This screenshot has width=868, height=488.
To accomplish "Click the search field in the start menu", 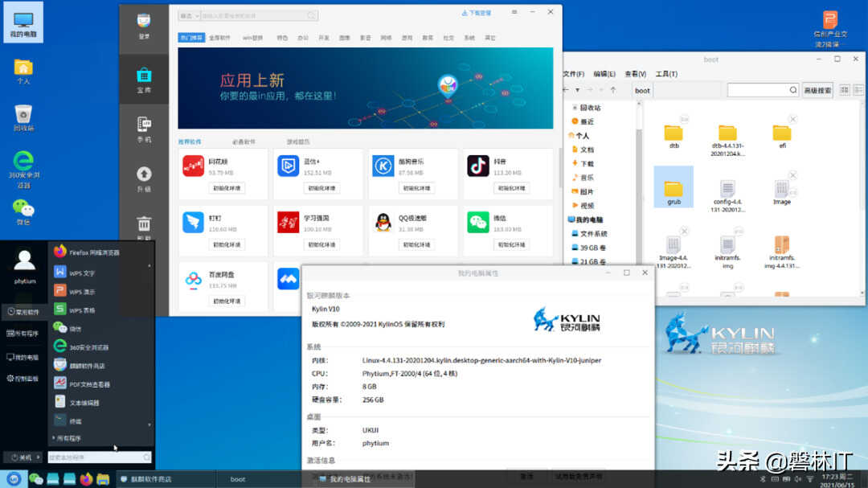I will tap(99, 457).
